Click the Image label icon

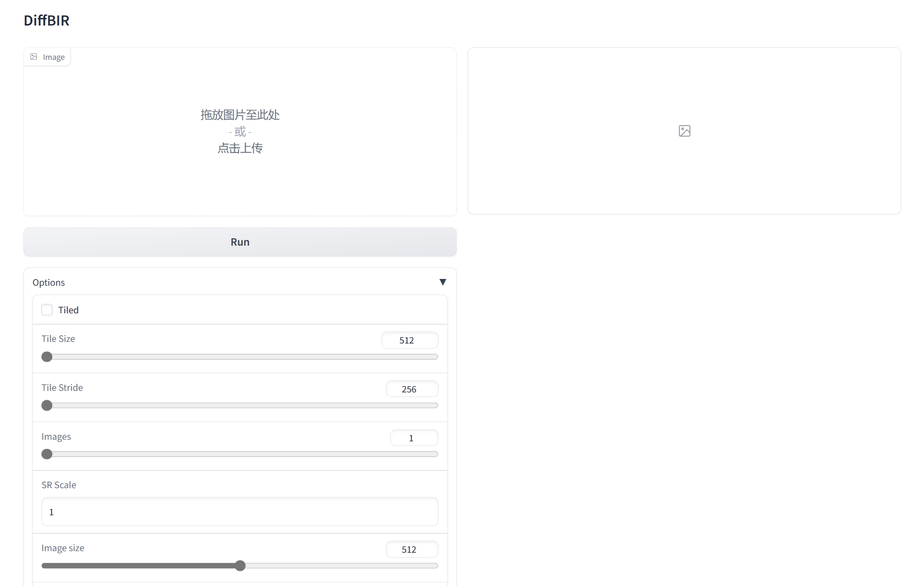coord(34,57)
